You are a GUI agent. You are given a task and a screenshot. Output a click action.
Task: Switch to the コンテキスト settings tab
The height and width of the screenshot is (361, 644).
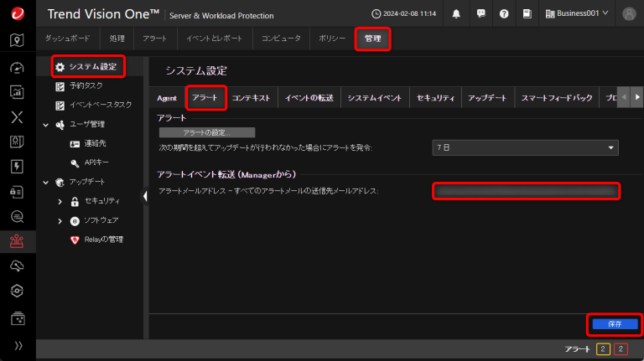252,98
